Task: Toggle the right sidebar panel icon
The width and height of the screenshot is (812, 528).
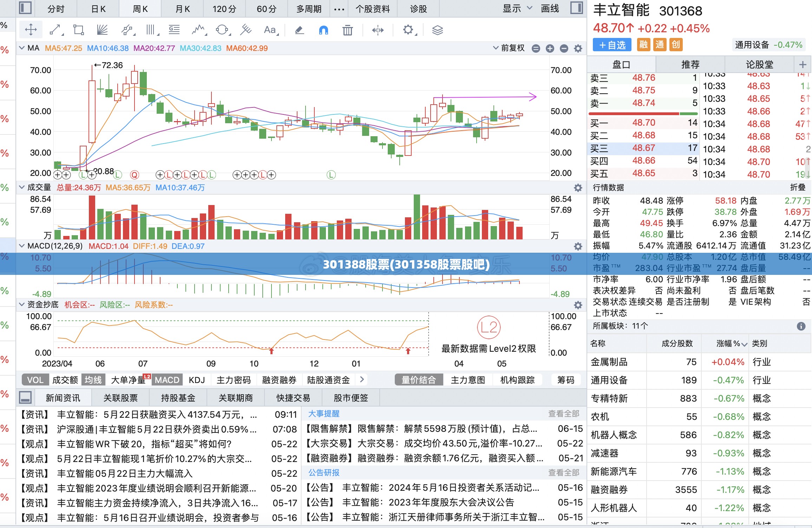Action: click(577, 8)
